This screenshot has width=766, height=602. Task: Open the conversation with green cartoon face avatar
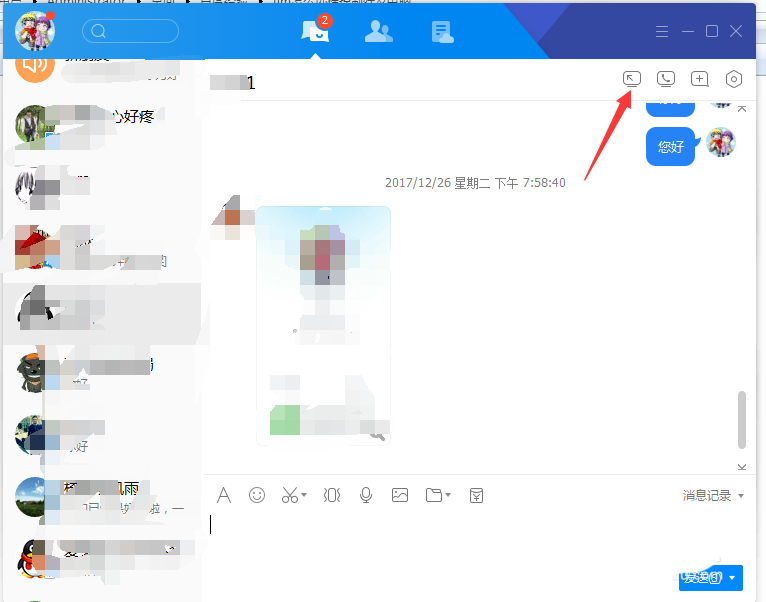tap(103, 372)
